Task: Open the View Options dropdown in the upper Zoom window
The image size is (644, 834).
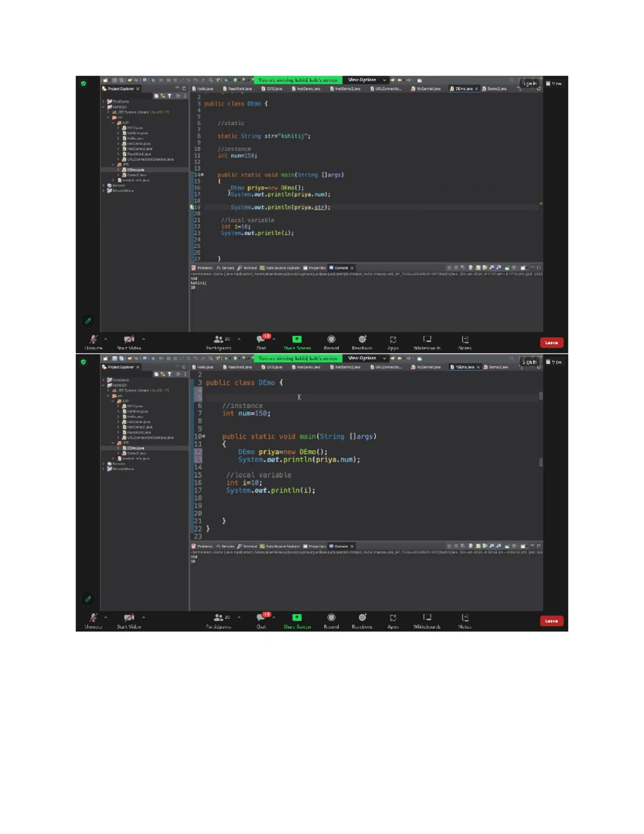Action: (367, 80)
